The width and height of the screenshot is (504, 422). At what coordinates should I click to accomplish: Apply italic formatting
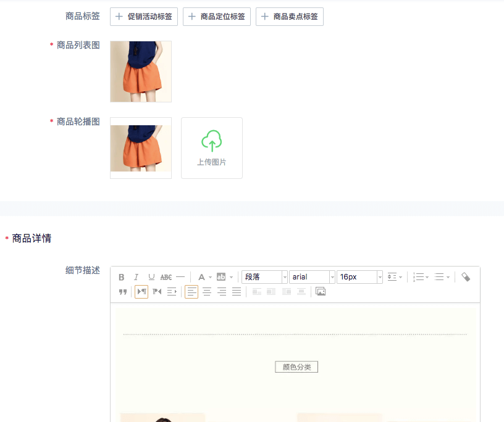(x=136, y=277)
